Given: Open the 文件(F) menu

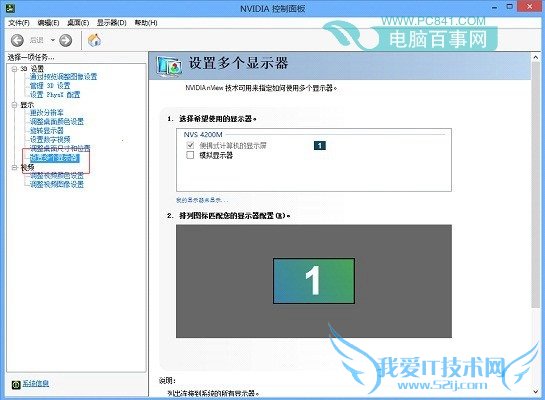Looking at the screenshot, I should pyautogui.click(x=19, y=23).
